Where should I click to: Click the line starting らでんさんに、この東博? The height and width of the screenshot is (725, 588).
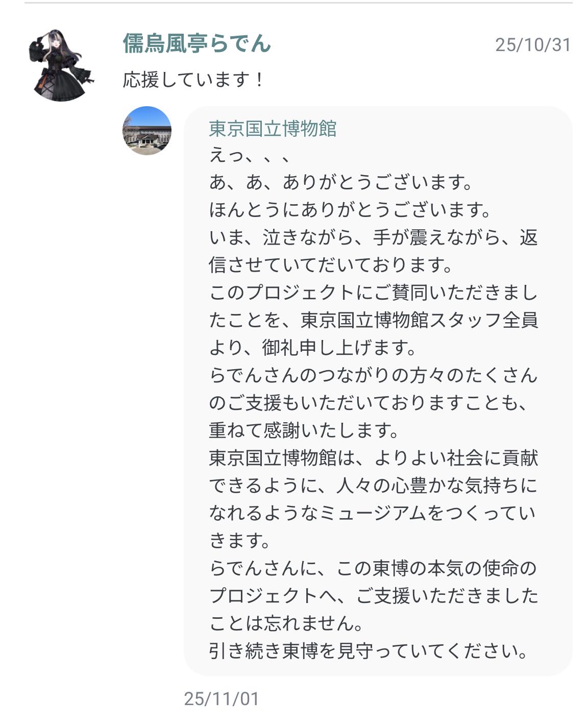373,568
